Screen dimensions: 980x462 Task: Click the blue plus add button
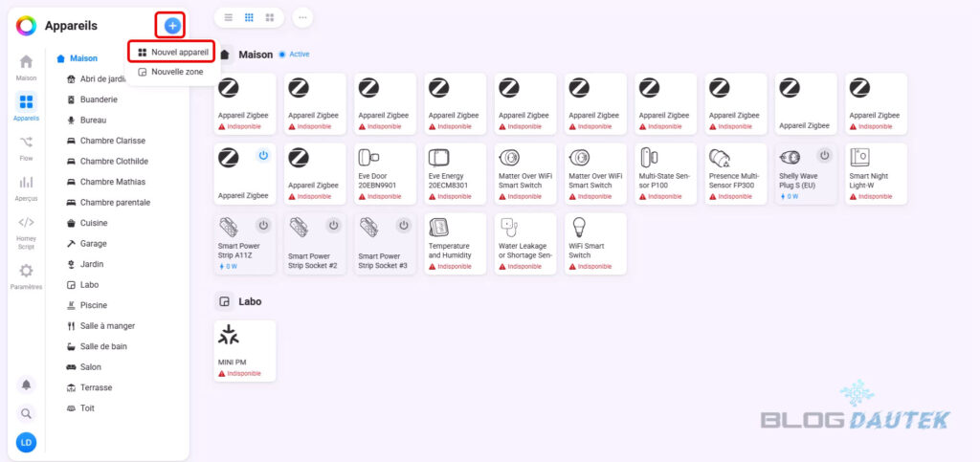pyautogui.click(x=172, y=26)
